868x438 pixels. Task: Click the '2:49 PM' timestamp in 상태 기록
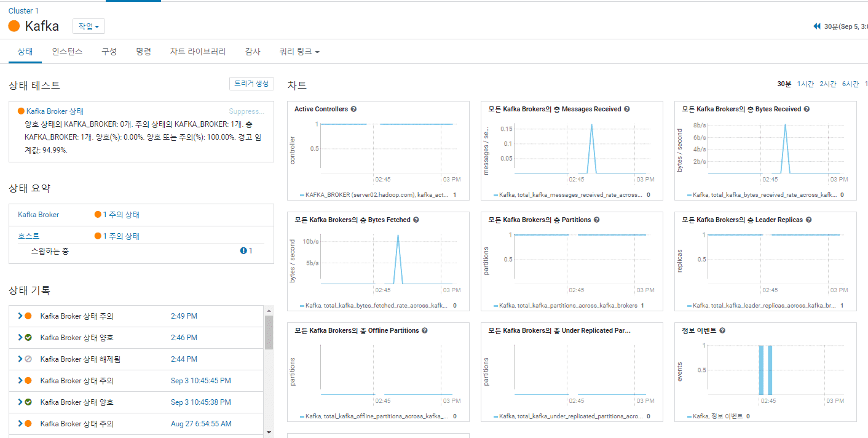pos(184,316)
